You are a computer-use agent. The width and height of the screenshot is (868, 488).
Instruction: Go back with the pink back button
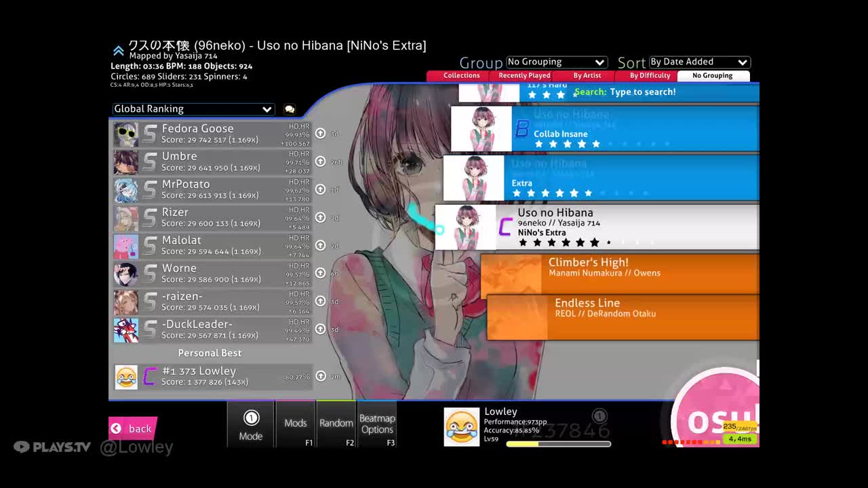coord(133,428)
